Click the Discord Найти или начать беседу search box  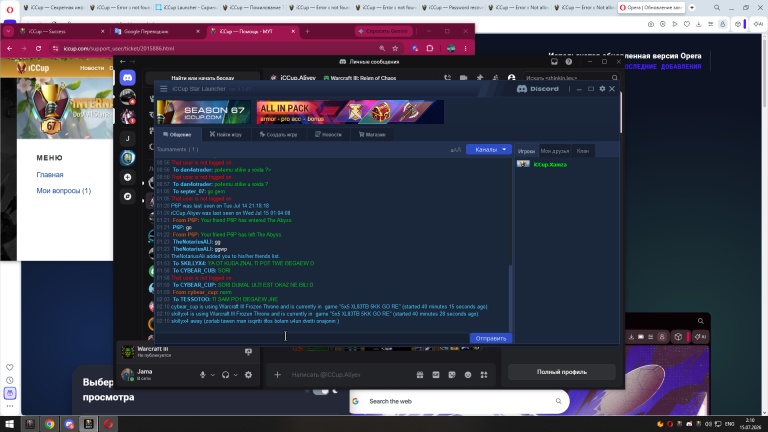coord(202,78)
